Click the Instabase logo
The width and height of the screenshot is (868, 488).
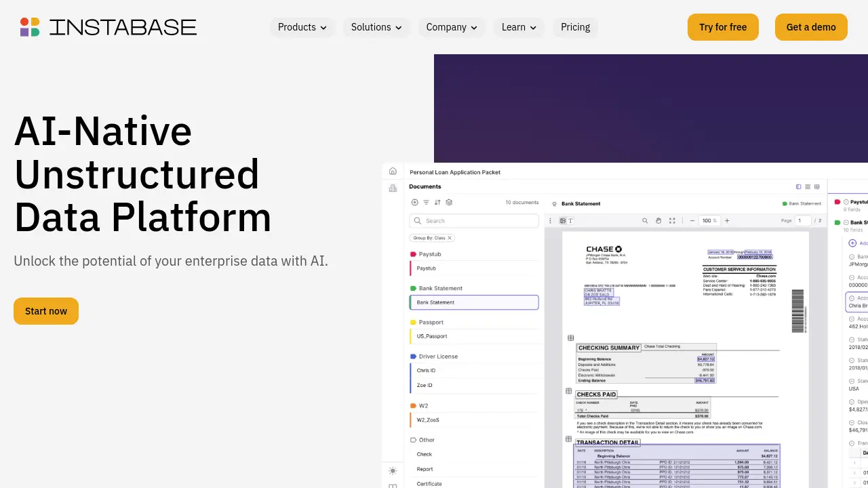point(108,27)
